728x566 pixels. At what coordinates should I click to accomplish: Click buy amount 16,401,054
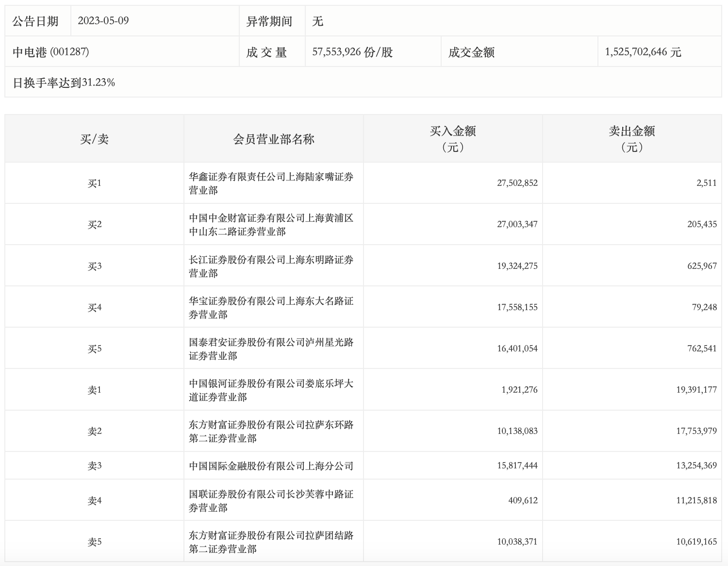517,349
